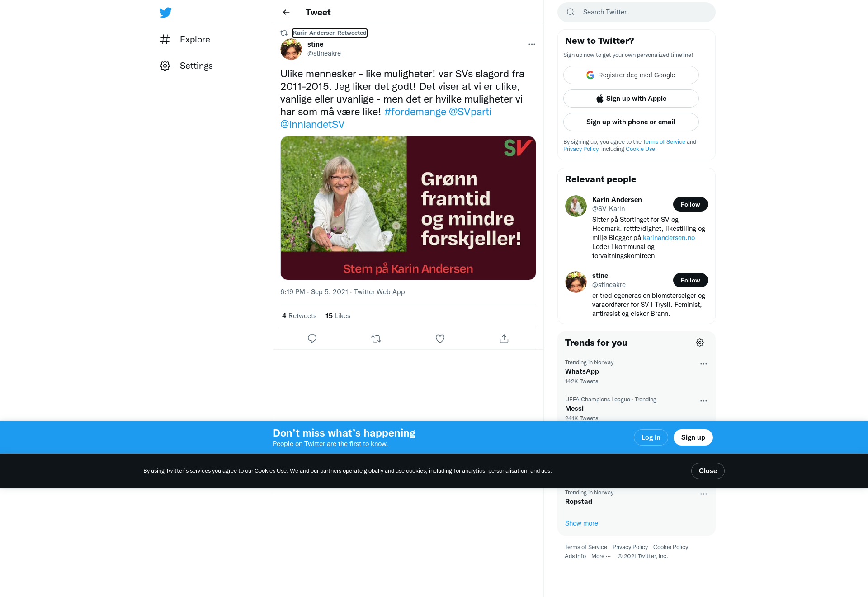The height and width of the screenshot is (597, 868).
Task: Like the tweet with the heart icon
Action: tap(440, 338)
